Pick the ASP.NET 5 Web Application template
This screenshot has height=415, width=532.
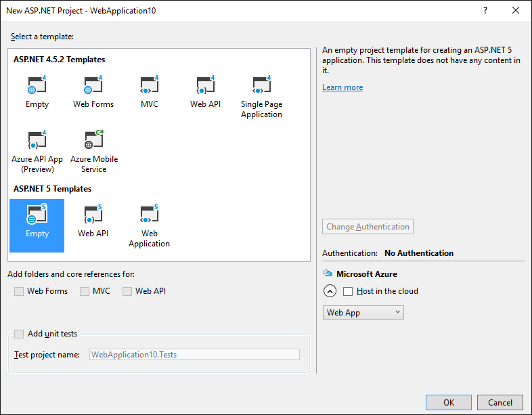click(x=149, y=215)
